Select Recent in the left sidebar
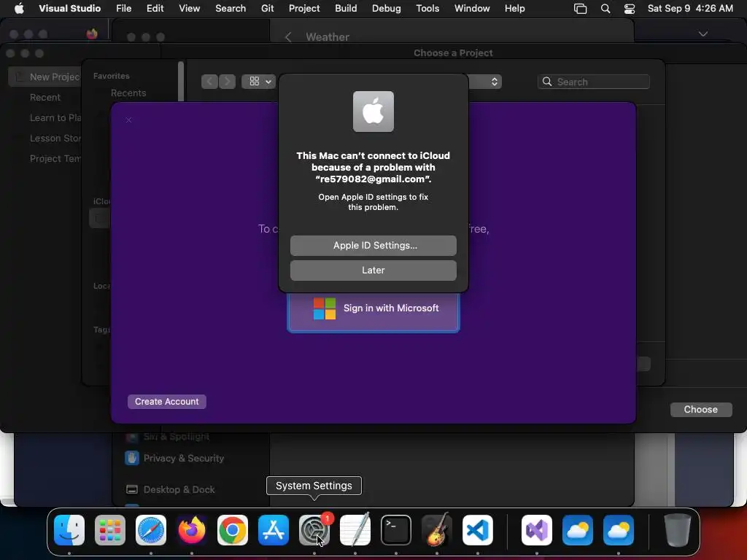This screenshot has width=747, height=560. coord(45,97)
